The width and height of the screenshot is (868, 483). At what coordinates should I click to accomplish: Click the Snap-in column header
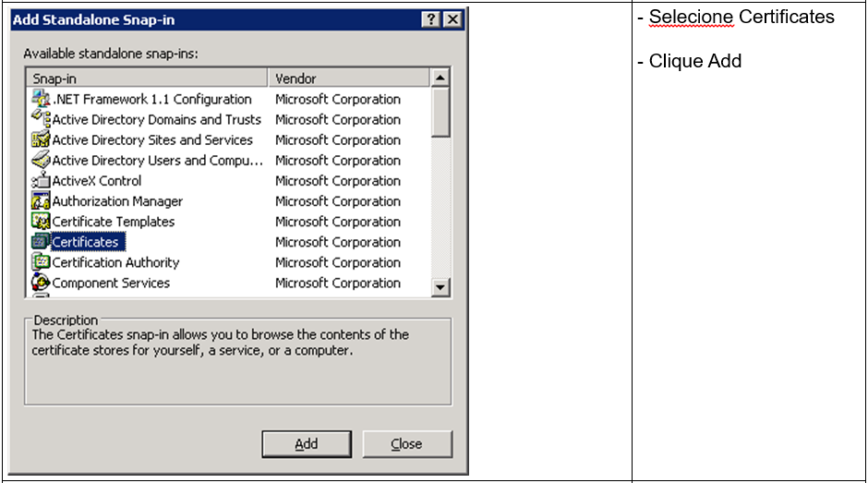147,78
